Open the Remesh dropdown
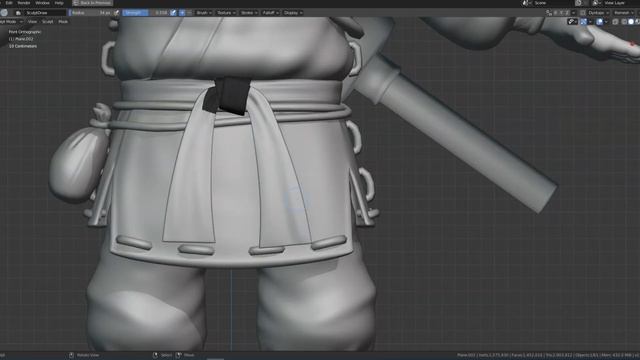The height and width of the screenshot is (360, 640). 624,13
